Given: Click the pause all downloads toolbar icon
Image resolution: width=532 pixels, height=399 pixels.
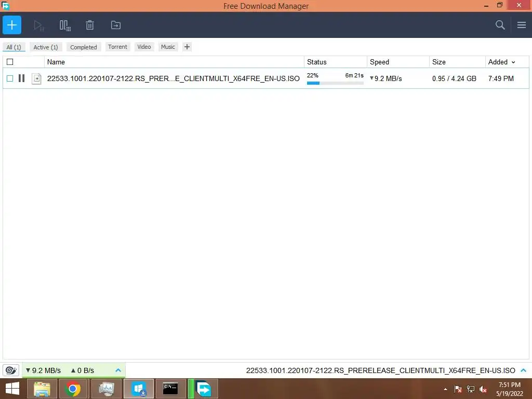Looking at the screenshot, I should pos(65,25).
